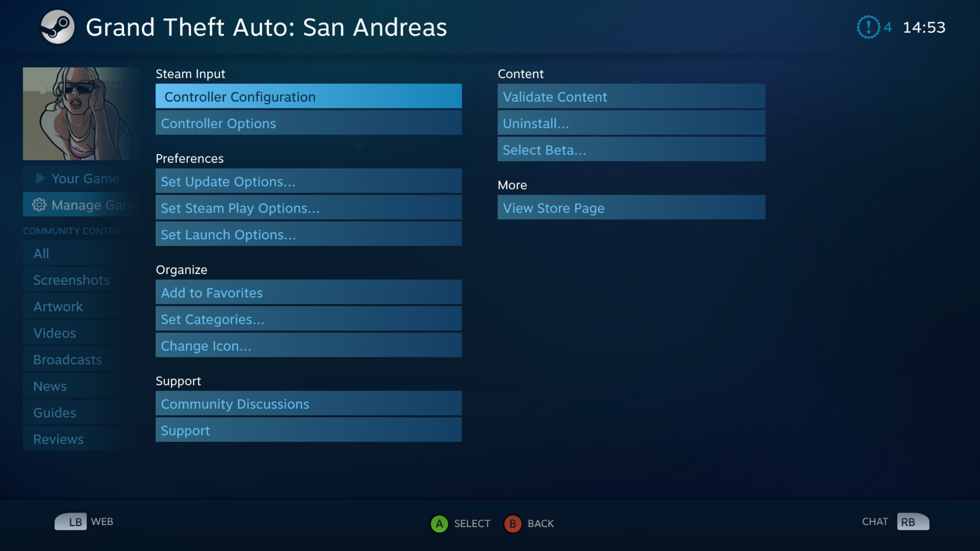Open View Store Page link
The width and height of the screenshot is (980, 551).
tap(631, 208)
